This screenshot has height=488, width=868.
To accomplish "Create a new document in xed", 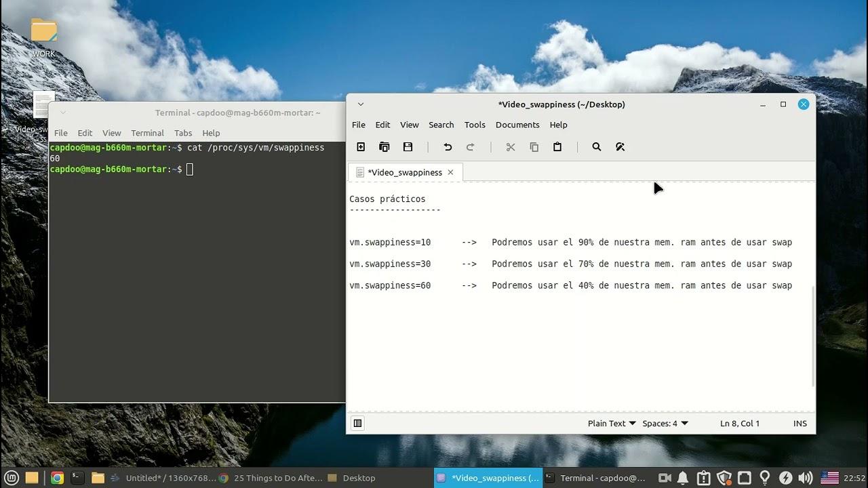I will [x=361, y=147].
